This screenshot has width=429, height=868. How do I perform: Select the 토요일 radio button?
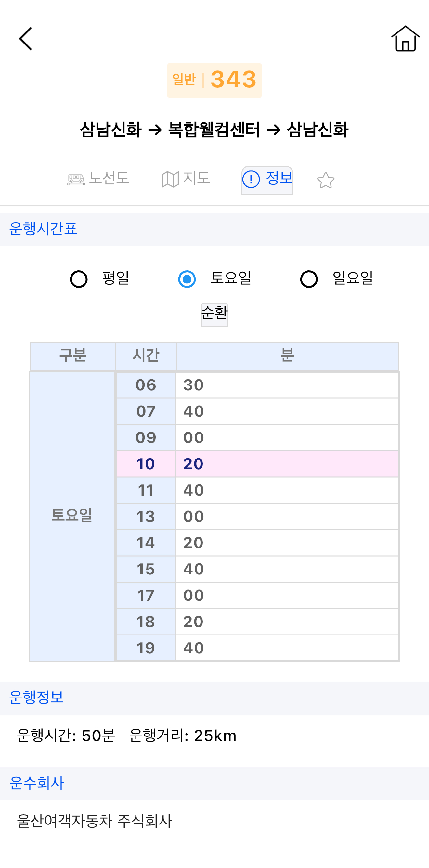(x=187, y=279)
